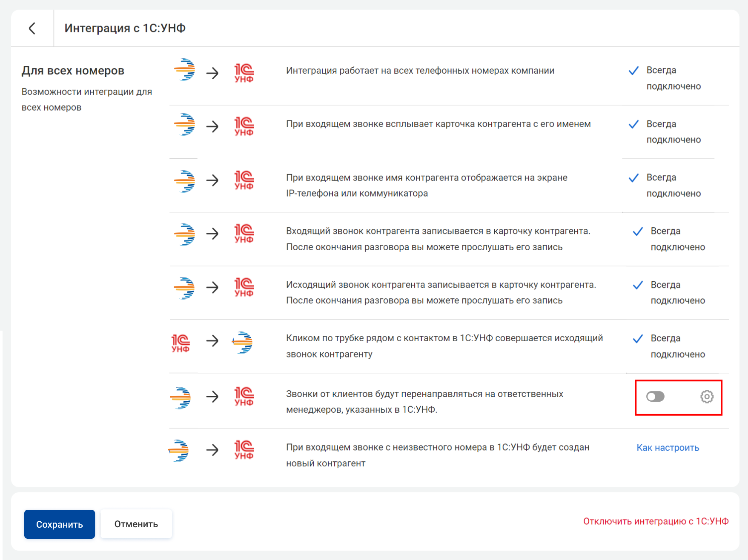
Task: Click the telephony logo in the 'Интеграция работает на всех' row
Action: (185, 70)
